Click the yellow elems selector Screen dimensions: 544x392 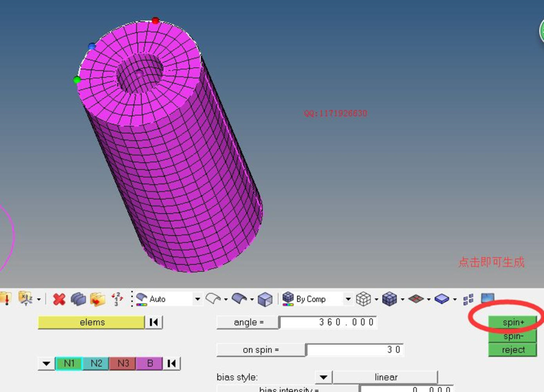point(91,322)
